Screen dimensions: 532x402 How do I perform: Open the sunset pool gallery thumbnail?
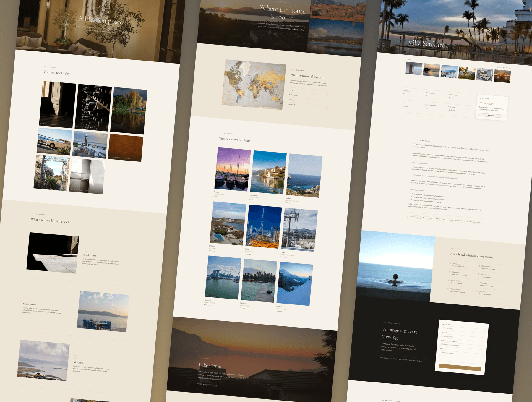[432, 70]
